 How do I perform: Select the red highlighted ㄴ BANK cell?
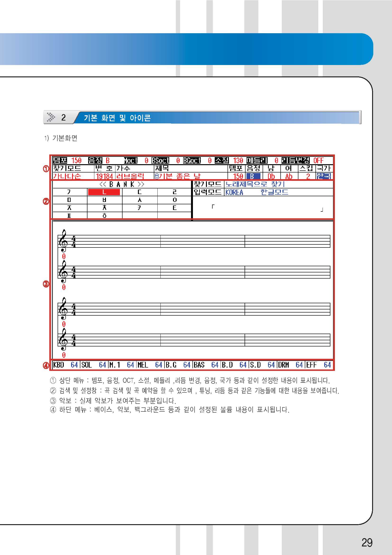coord(104,192)
